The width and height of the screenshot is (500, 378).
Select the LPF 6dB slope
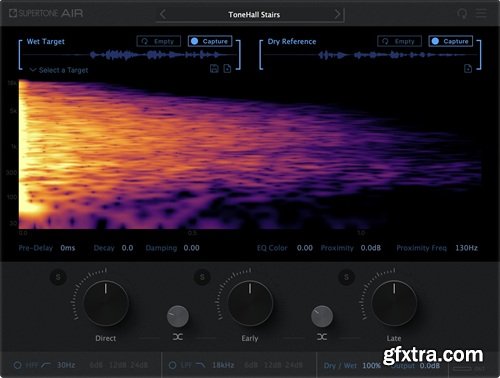[x=251, y=365]
